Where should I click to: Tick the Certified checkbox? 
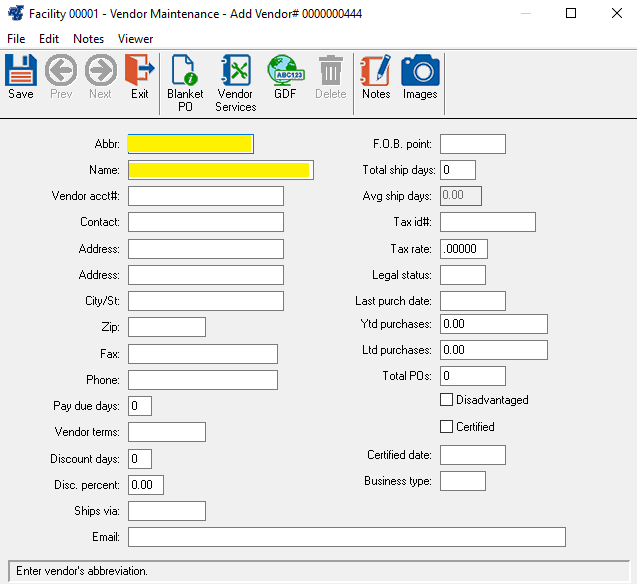[447, 427]
